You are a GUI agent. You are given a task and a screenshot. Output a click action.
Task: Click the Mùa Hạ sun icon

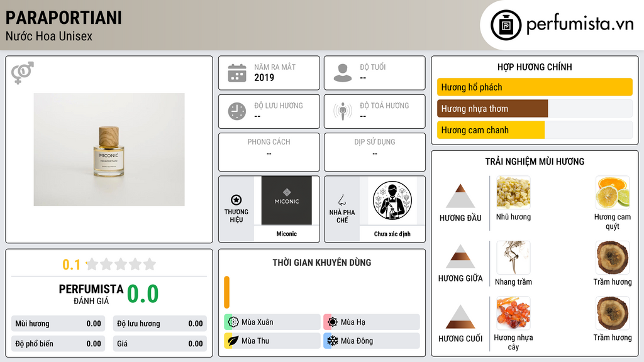point(333,322)
